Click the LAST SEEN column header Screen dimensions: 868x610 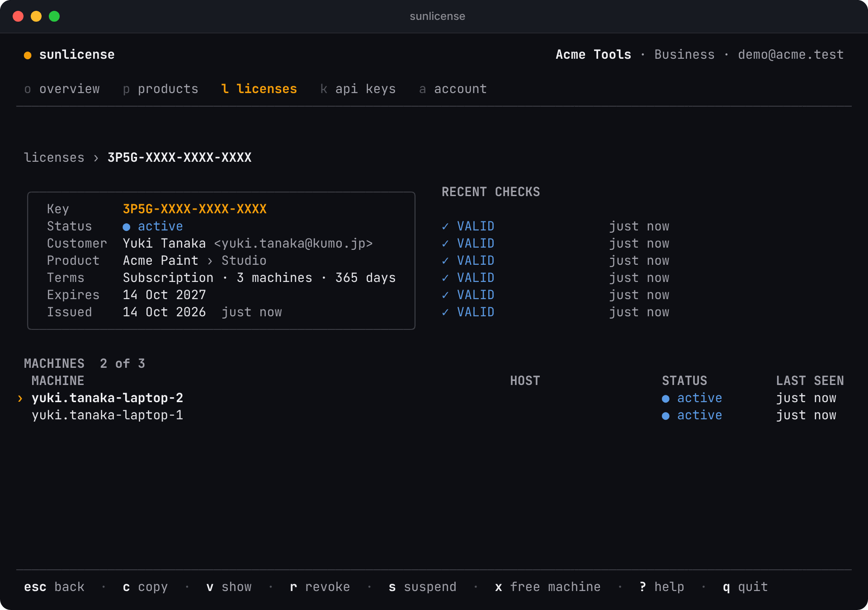point(810,381)
